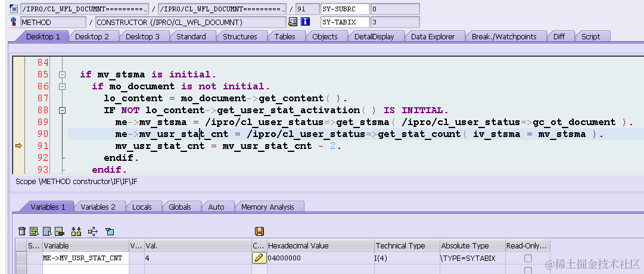This screenshot has height=274, width=644.
Task: Click the SY-SUBRC value showing 0
Action: (x=395, y=8)
